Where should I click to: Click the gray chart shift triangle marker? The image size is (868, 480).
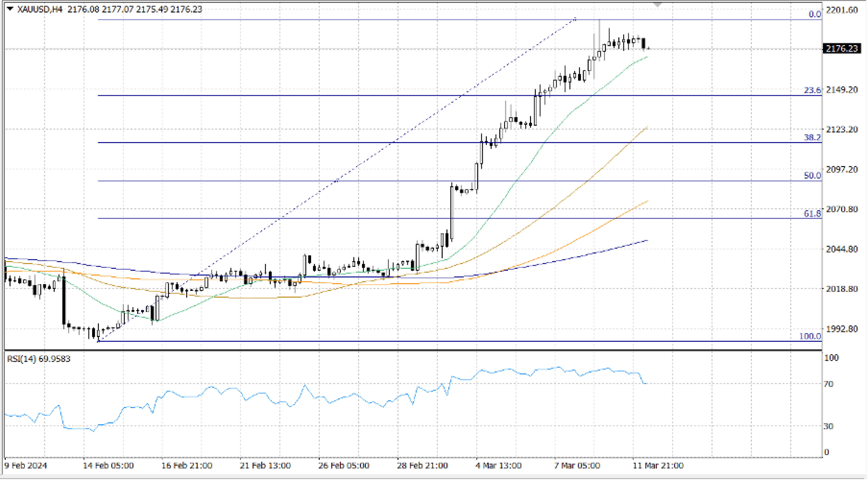pyautogui.click(x=657, y=4)
